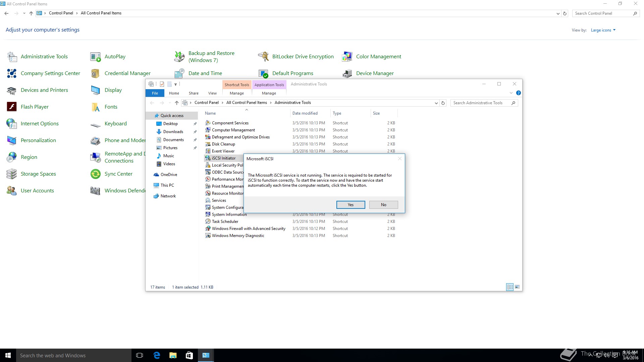Open User Accounts icon
This screenshot has height=362, width=644.
12,191
